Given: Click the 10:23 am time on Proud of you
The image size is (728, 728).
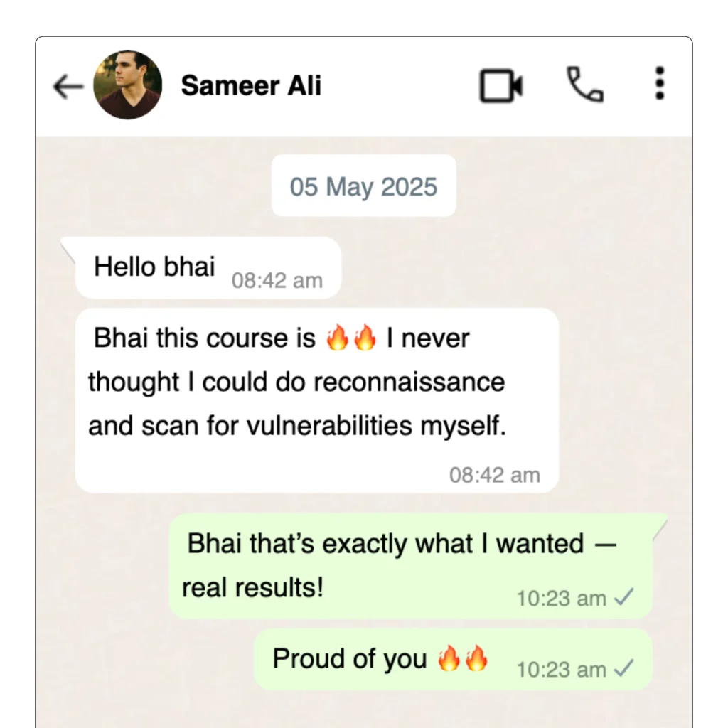Looking at the screenshot, I should [x=562, y=670].
